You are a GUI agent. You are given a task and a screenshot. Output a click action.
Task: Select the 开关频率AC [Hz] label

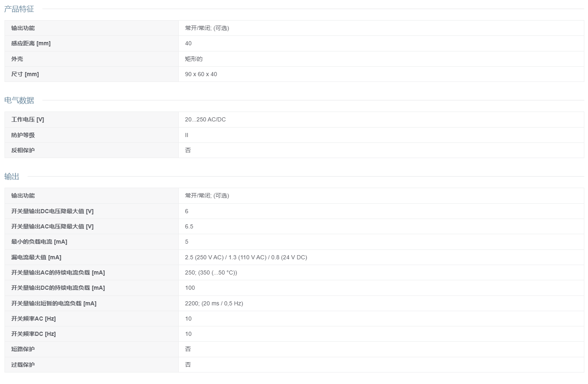33,319
